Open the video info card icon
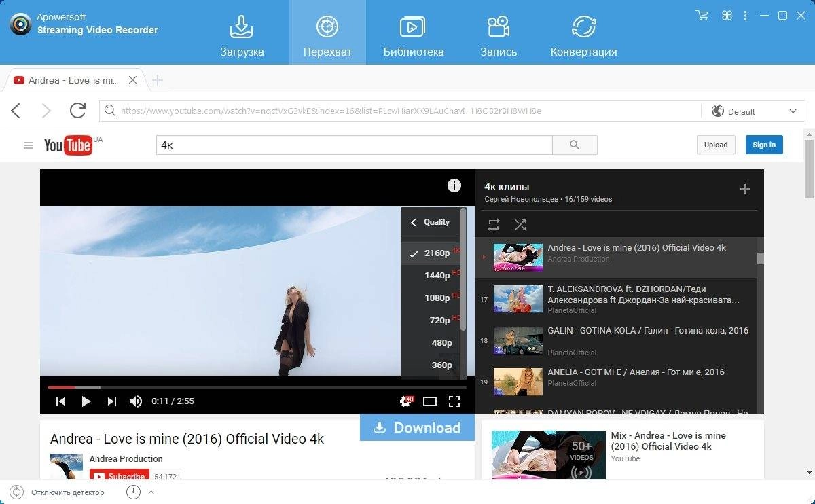 454,185
